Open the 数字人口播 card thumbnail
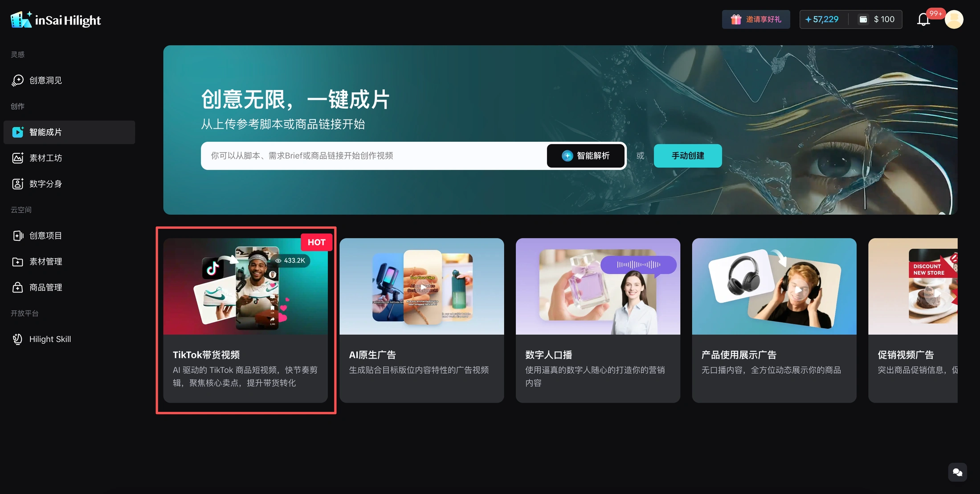The image size is (980, 494). (598, 286)
